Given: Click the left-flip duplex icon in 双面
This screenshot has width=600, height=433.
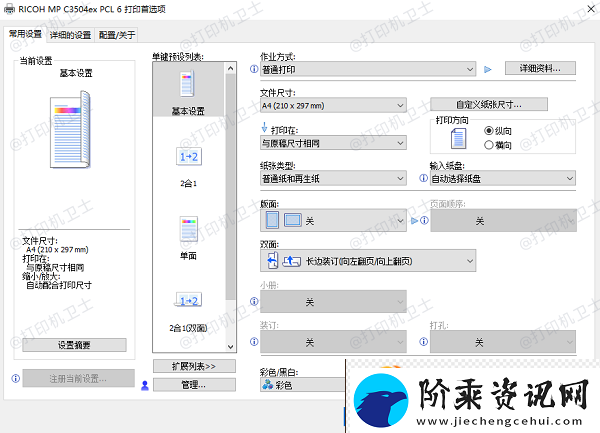Looking at the screenshot, I should (272, 261).
